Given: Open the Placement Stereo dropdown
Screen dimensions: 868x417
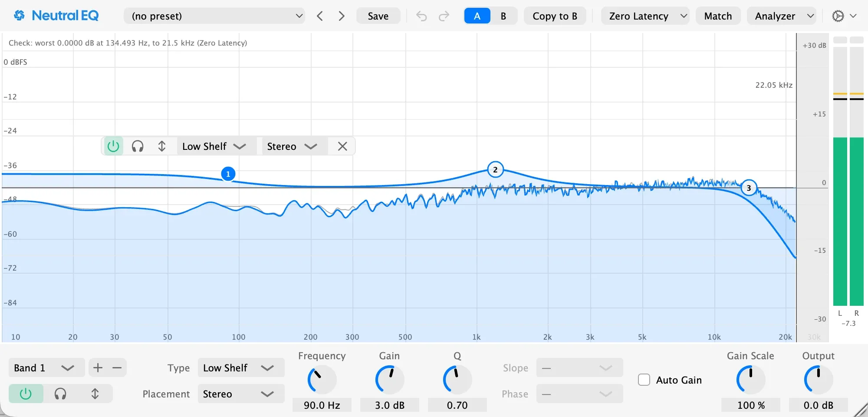Looking at the screenshot, I should [241, 394].
